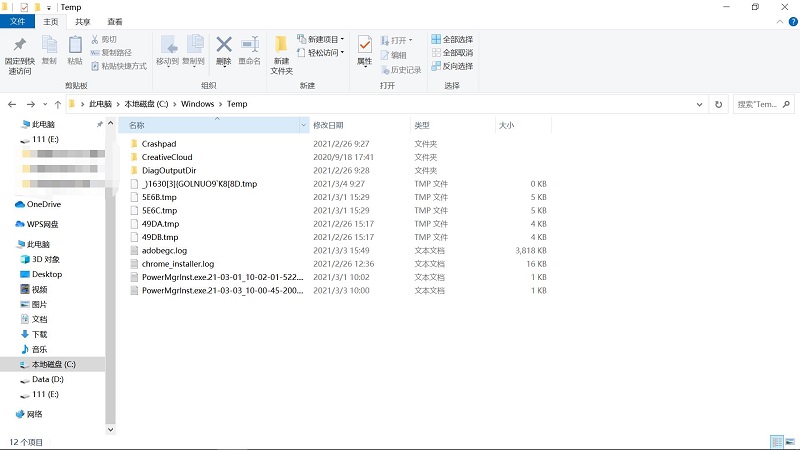Screen dimensions: 800x450
Task: Click the 删除 delete icon in the ribbon
Action: (x=223, y=47)
